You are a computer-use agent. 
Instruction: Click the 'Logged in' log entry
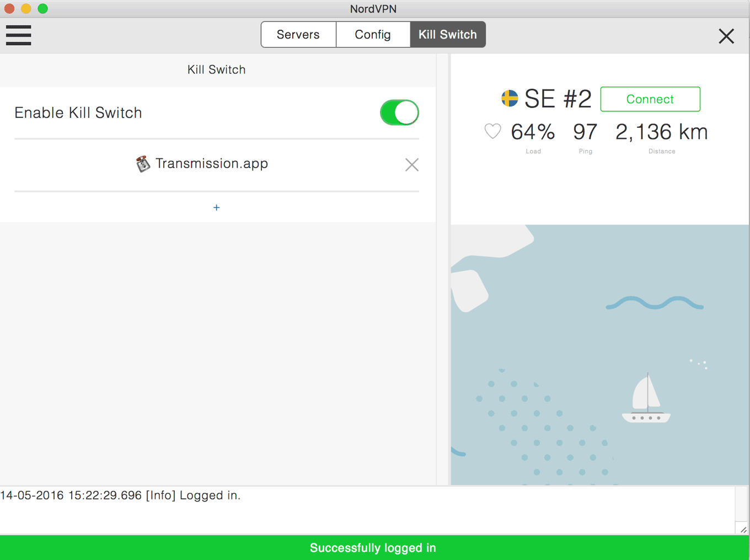click(x=120, y=495)
